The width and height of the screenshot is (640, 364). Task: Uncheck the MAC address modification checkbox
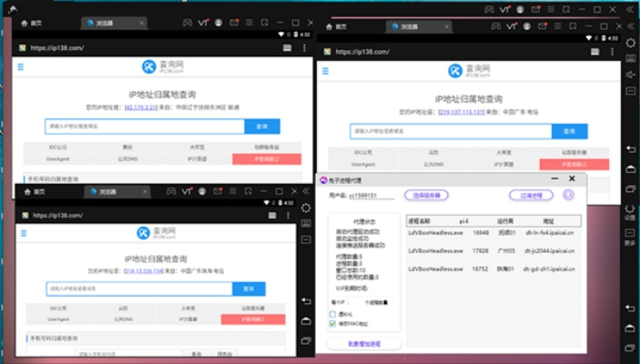pyautogui.click(x=332, y=322)
